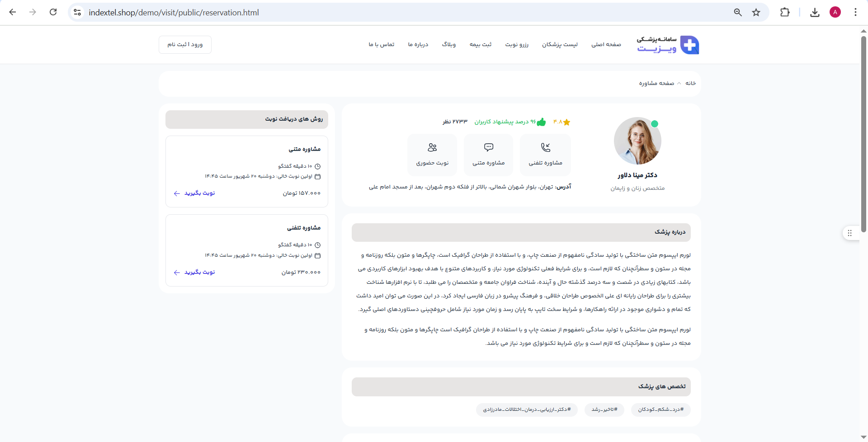Viewport: 868px width, 442px height.
Task: Select the in-person appointment icon
Action: pyautogui.click(x=432, y=147)
